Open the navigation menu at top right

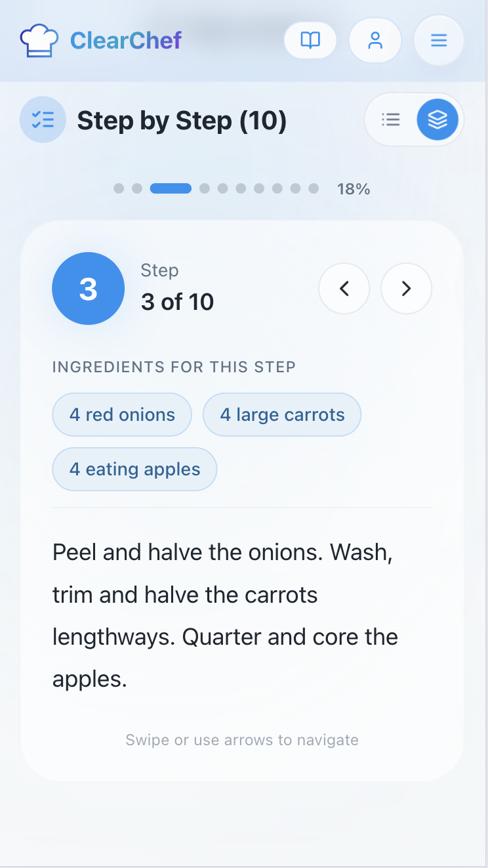pos(438,40)
